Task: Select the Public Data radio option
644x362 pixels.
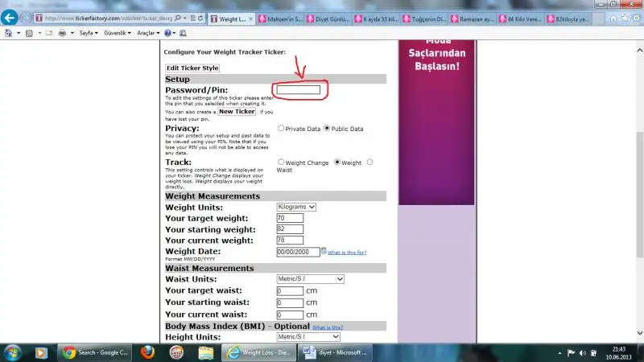Action: tap(329, 128)
